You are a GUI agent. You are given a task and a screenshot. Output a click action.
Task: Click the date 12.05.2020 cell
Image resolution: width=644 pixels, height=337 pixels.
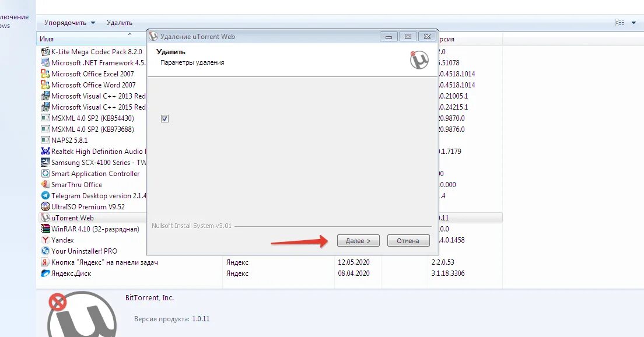[353, 262]
